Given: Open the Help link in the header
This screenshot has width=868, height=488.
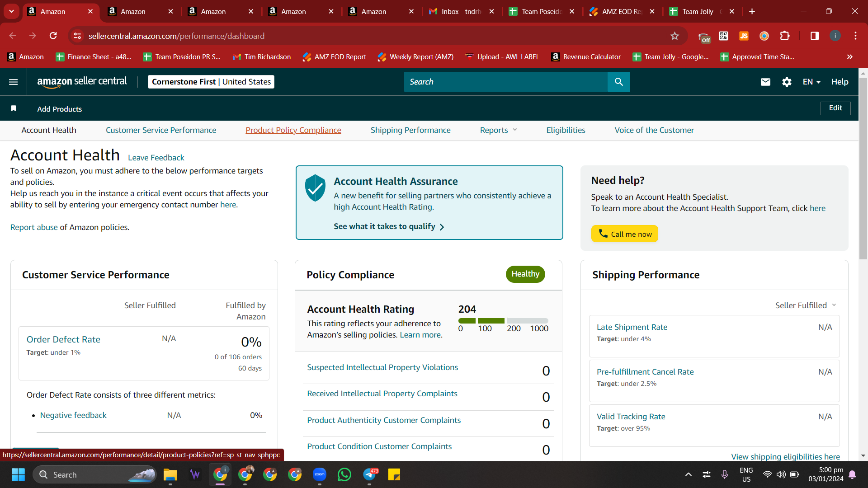Looking at the screenshot, I should coord(840,82).
